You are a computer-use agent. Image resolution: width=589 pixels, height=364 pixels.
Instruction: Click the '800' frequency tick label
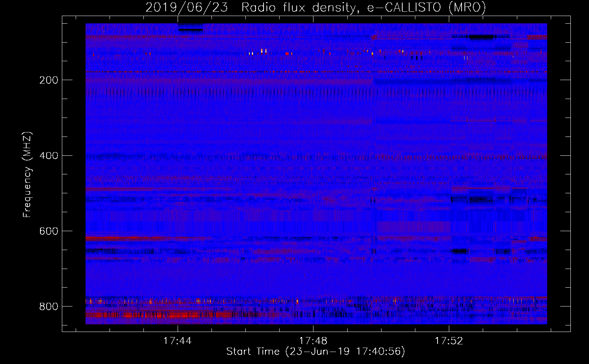pos(48,306)
